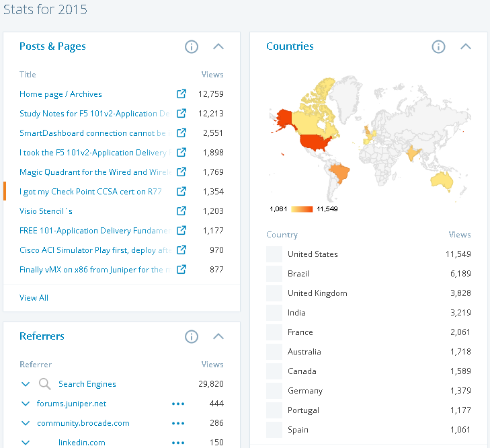Show info for Countries panel
The width and height of the screenshot is (490, 448).
[438, 47]
